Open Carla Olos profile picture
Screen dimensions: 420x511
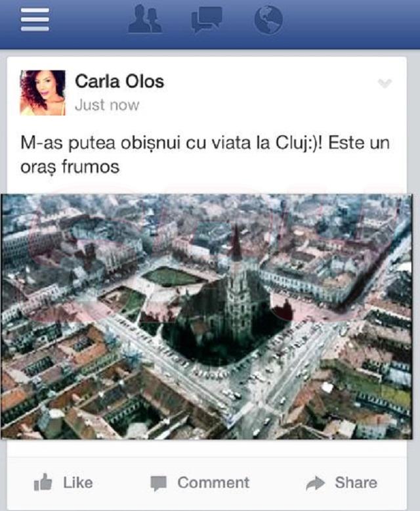coord(43,93)
